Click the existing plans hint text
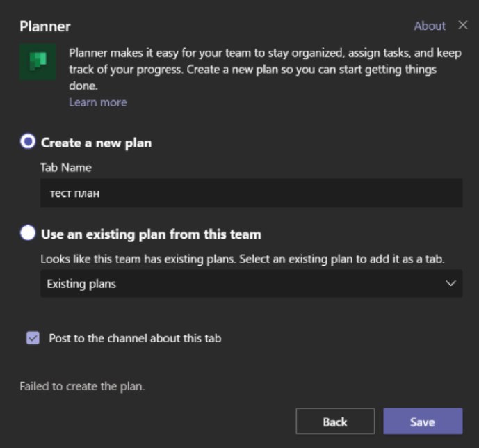 pos(242,259)
